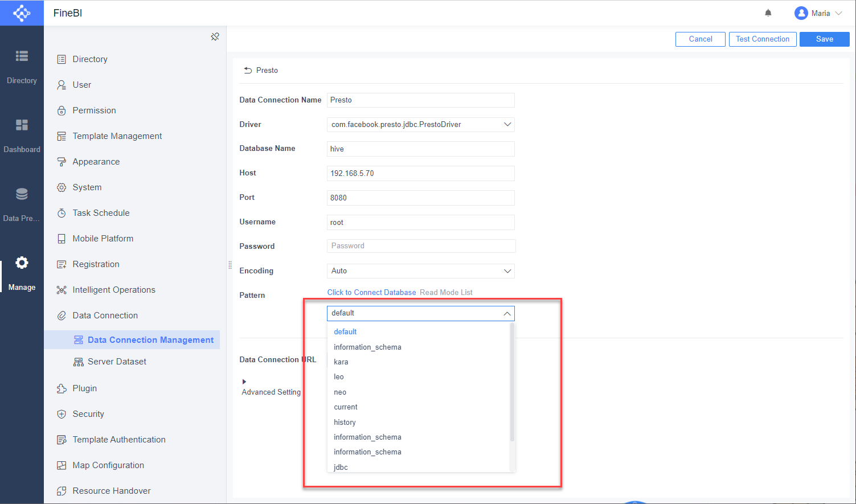Go back using the arrow beside Presto
The height and width of the screenshot is (504, 856).
pos(248,71)
